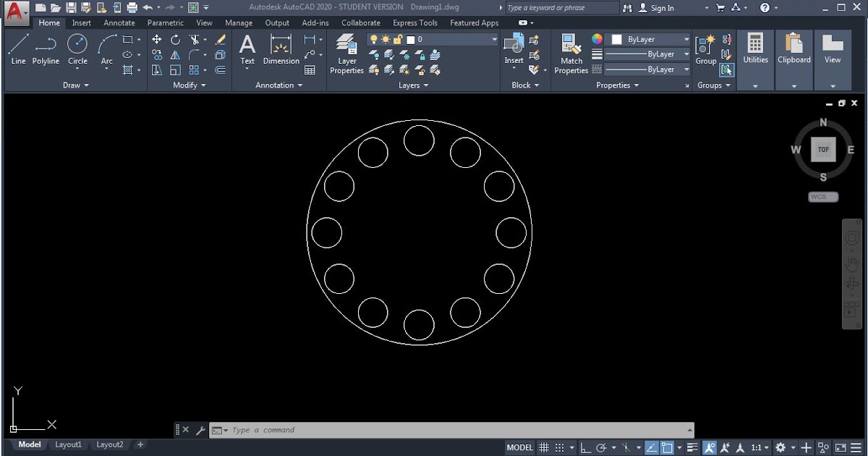This screenshot has height=456, width=868.
Task: Click the Move tool in Modify panel
Action: [x=158, y=39]
